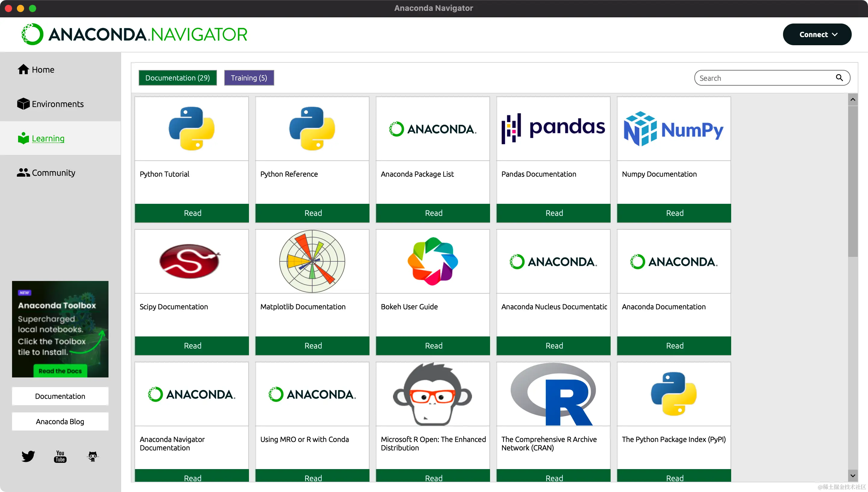
Task: Expand the Connect dropdown
Action: tap(817, 34)
